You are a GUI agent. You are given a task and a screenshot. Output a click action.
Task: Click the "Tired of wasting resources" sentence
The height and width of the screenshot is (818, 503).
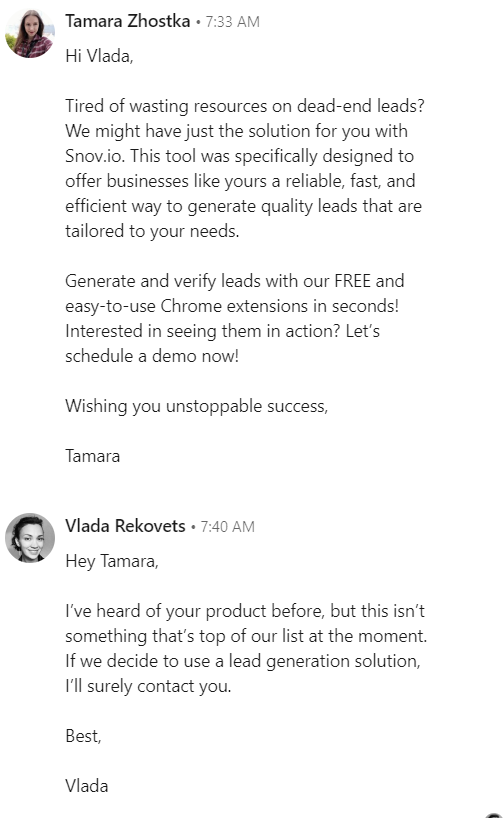pos(245,106)
